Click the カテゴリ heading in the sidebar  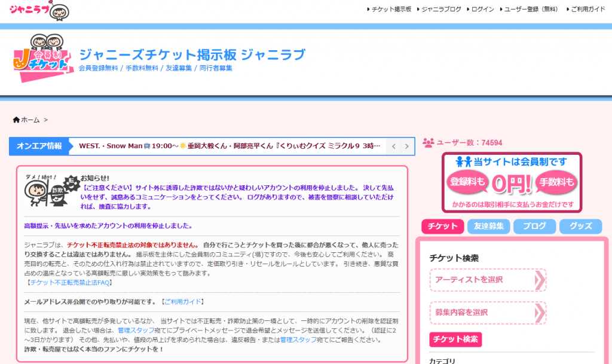pos(442,361)
